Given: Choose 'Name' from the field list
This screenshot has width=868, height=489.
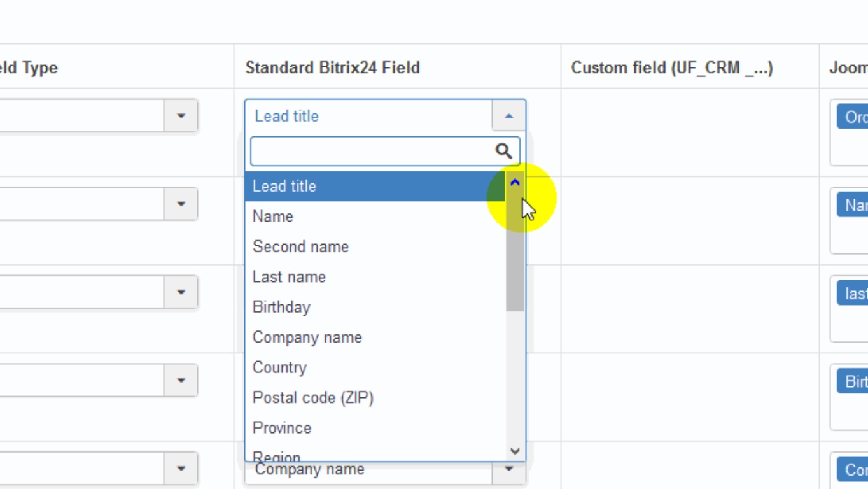Looking at the screenshot, I should (x=273, y=216).
